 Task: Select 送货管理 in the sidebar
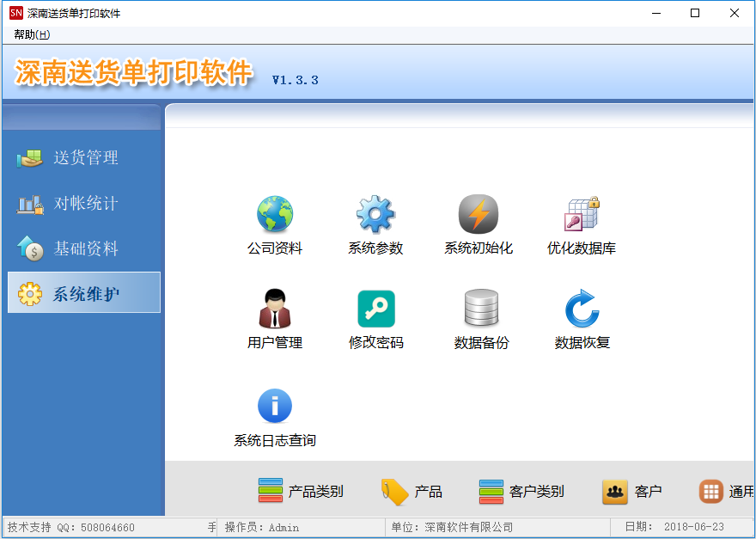(84, 158)
